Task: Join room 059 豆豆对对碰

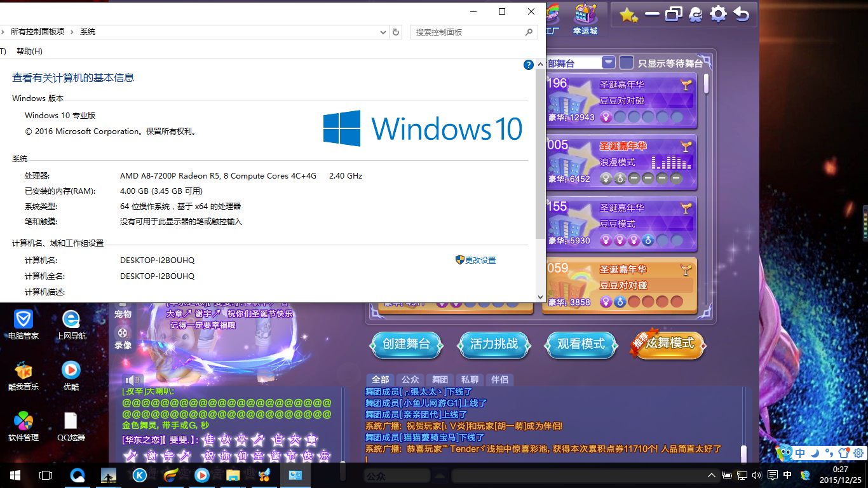Action: coord(621,285)
